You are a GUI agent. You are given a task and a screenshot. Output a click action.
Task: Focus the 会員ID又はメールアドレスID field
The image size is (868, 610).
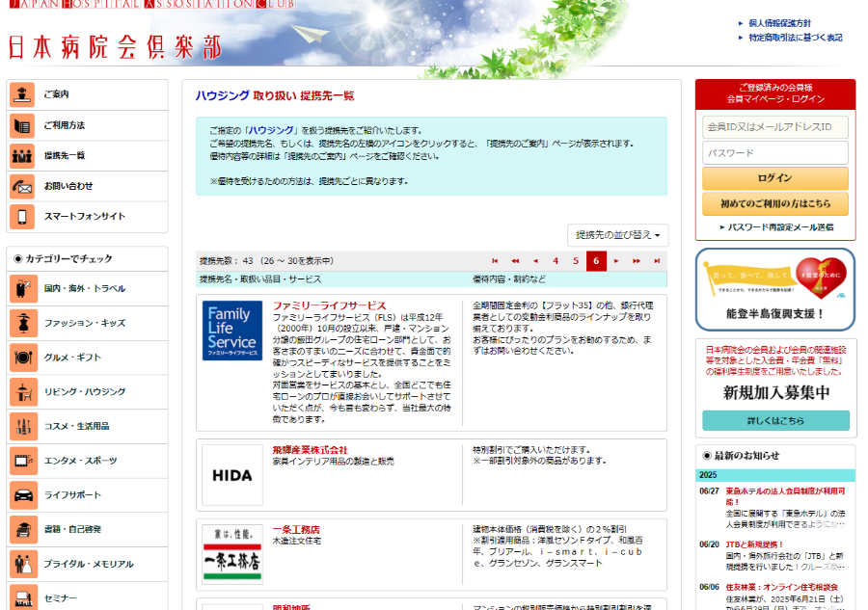click(775, 127)
